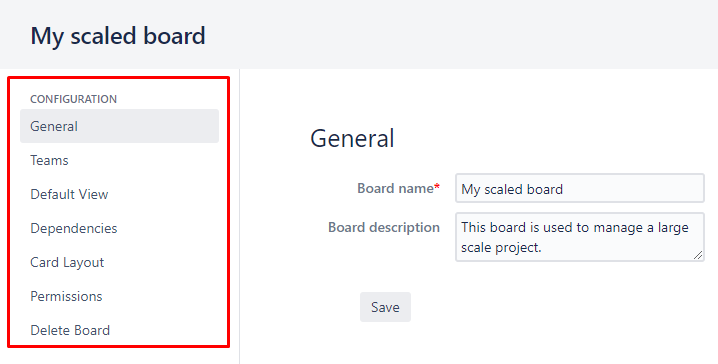The width and height of the screenshot is (718, 364).
Task: Open the Permissions section
Action: [66, 296]
